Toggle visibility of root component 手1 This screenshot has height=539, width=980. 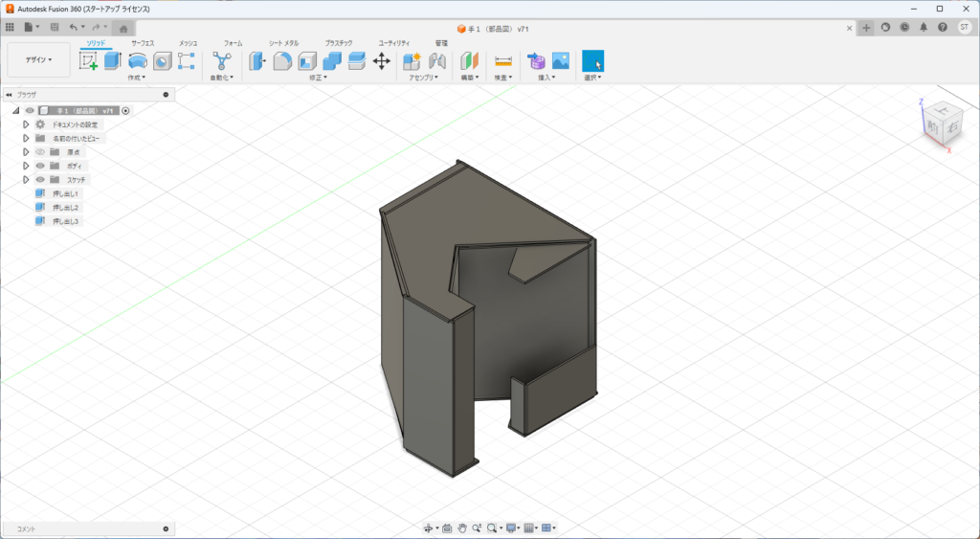point(30,111)
